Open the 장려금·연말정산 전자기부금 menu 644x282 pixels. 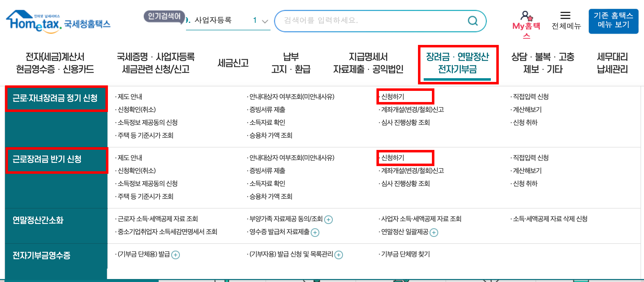click(x=458, y=63)
